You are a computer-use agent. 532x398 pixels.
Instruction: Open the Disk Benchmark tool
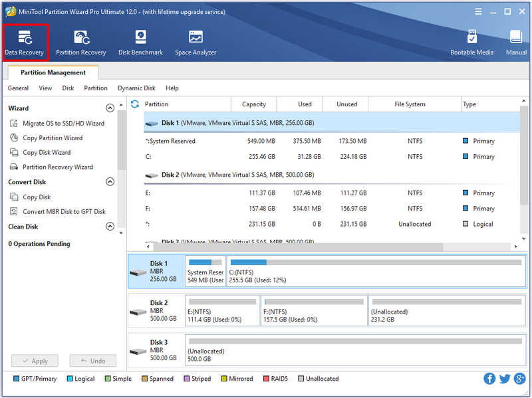[x=140, y=43]
